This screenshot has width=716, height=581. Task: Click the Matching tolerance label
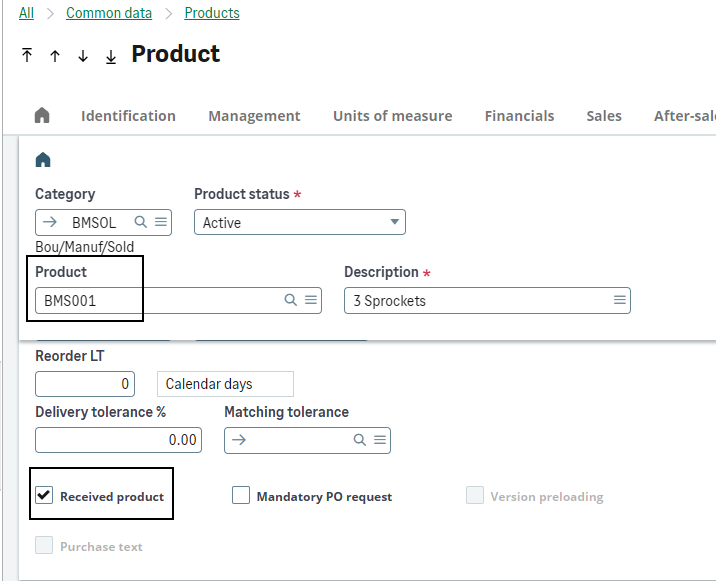click(286, 412)
